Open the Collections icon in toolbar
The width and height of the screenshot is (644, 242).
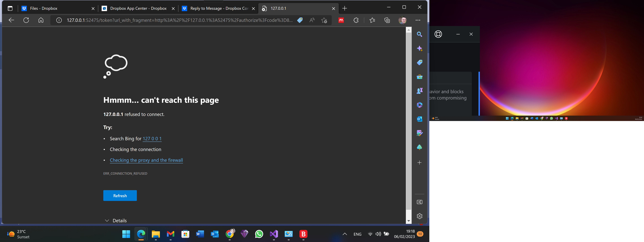coord(387,20)
